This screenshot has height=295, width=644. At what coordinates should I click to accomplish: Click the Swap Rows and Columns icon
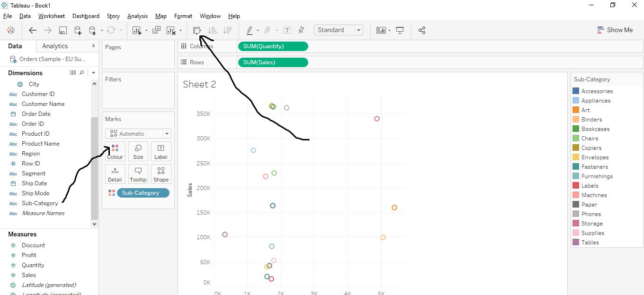coord(197,30)
